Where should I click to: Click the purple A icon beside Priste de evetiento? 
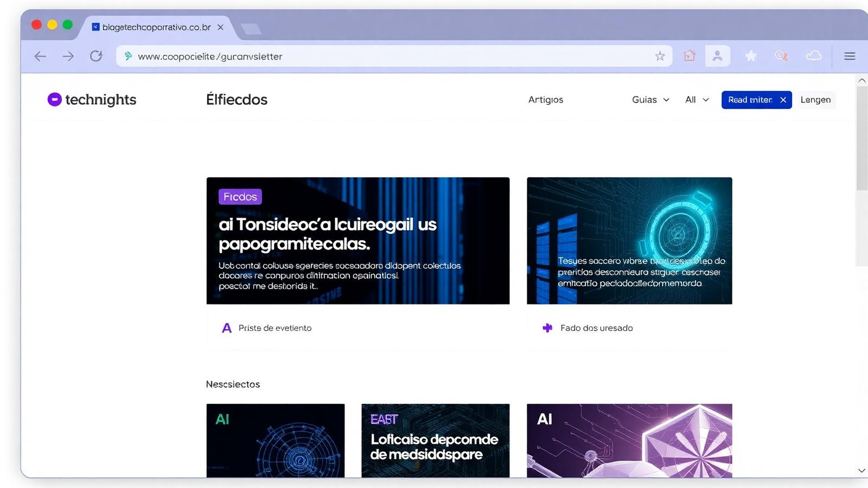click(227, 328)
